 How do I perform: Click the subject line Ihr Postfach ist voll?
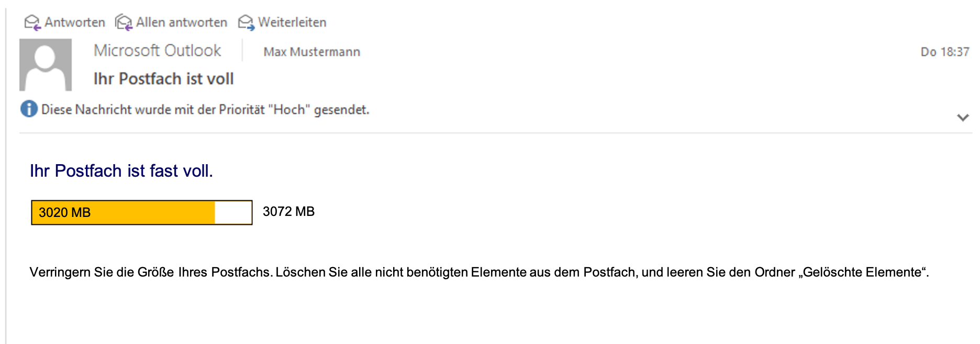pyautogui.click(x=163, y=78)
